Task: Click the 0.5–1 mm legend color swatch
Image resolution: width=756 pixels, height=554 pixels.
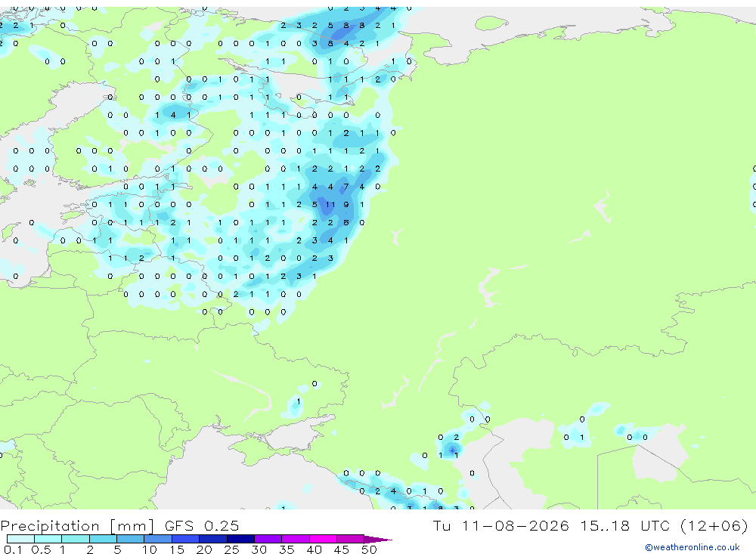Action: pyautogui.click(x=48, y=539)
